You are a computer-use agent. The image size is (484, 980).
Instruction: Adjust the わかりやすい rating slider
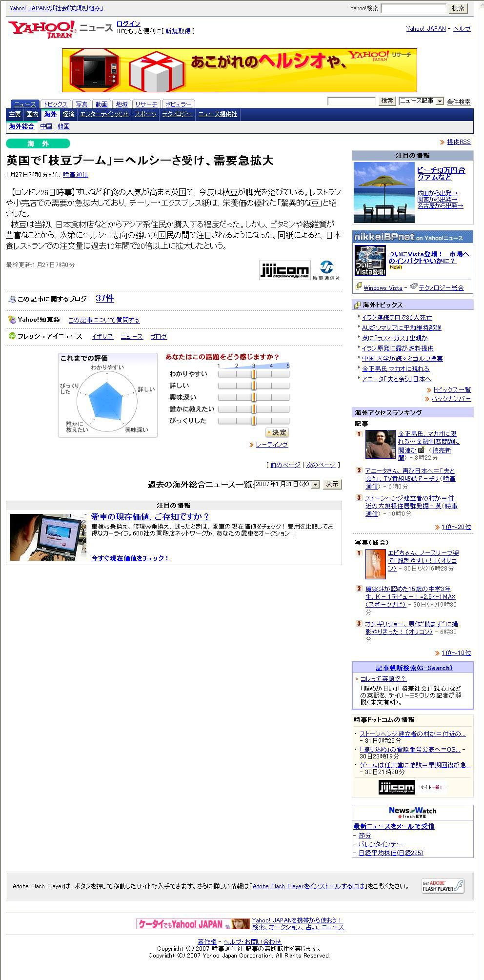click(254, 374)
